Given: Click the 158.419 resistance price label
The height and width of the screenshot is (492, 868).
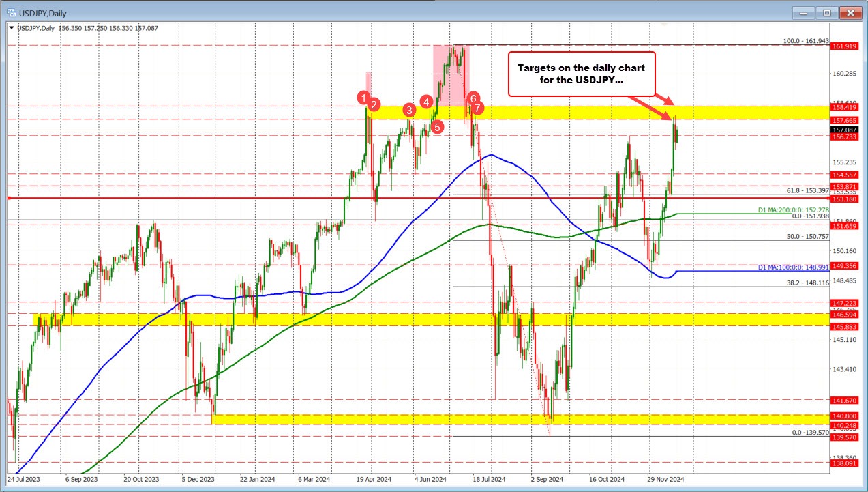Looking at the screenshot, I should [x=845, y=106].
